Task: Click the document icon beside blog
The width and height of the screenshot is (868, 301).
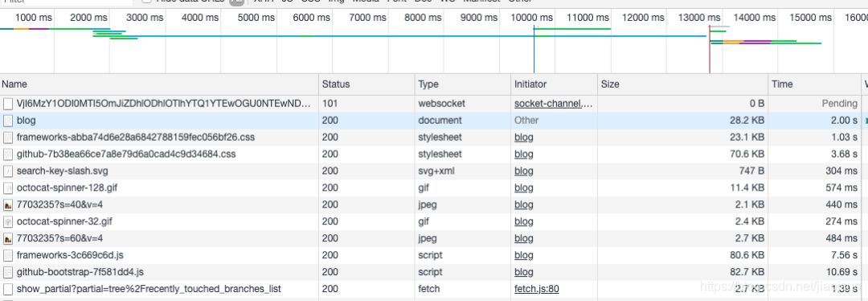Action: [x=8, y=120]
